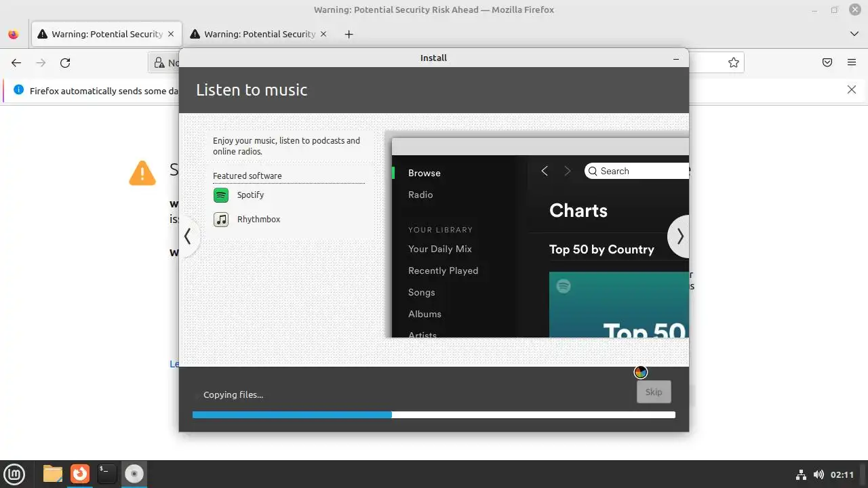868x488 pixels.
Task: Click 'Featured software' section label
Action: pyautogui.click(x=247, y=176)
